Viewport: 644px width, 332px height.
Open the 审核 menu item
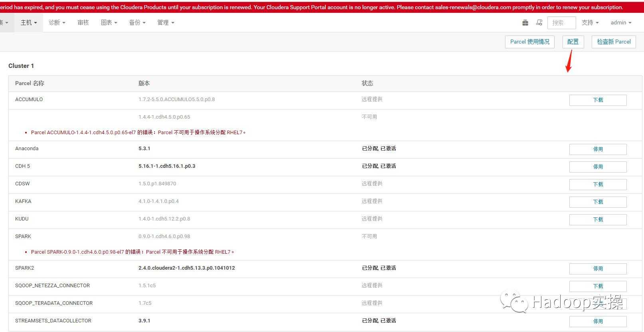point(83,23)
